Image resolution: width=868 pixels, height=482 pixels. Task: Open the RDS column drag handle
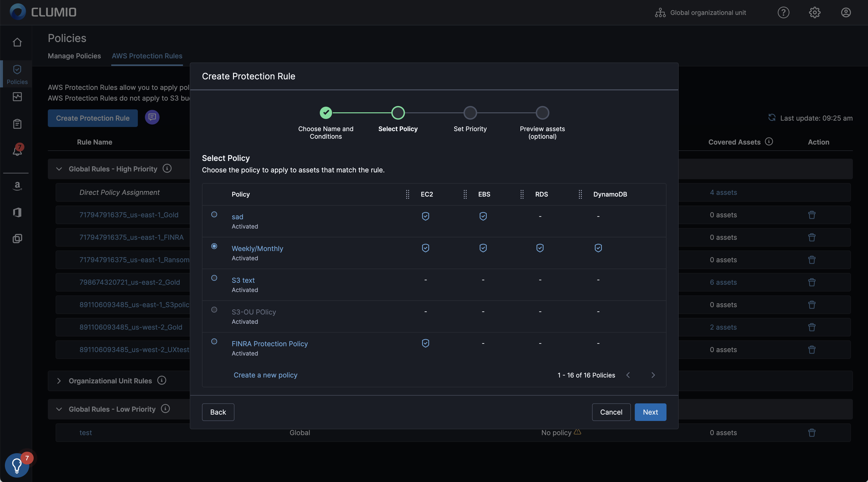522,194
